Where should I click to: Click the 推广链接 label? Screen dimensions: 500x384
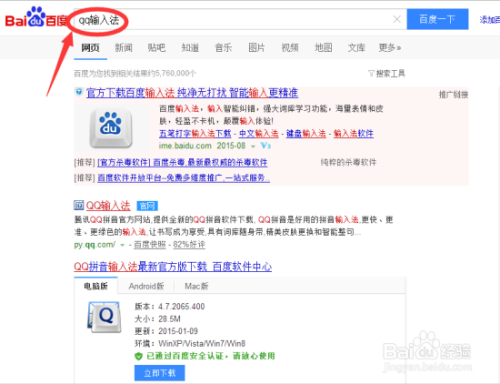(x=453, y=95)
